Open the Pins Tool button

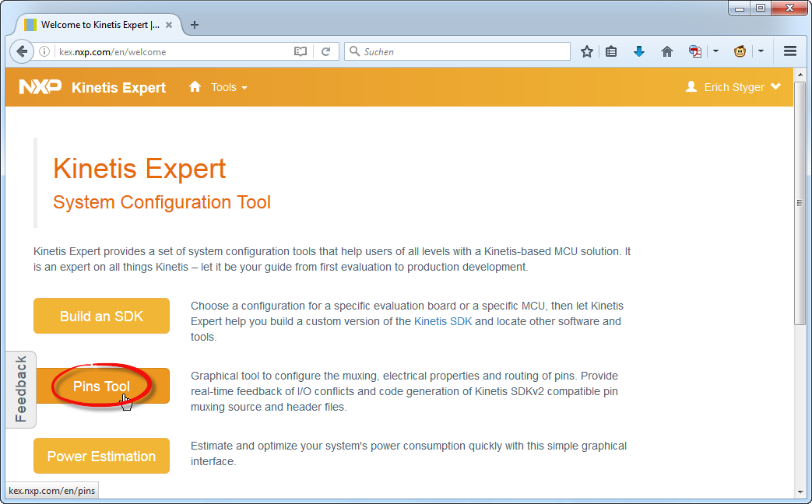tap(101, 386)
